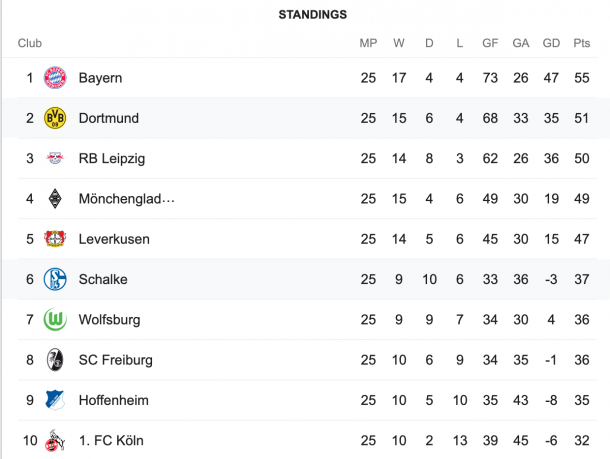
Task: Click the Leverkusen club crest
Action: pyautogui.click(x=55, y=239)
